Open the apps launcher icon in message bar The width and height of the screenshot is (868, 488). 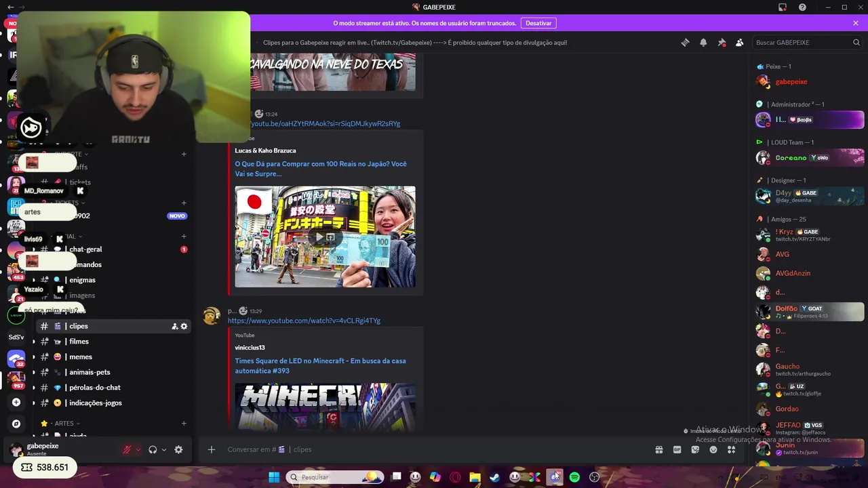click(731, 449)
